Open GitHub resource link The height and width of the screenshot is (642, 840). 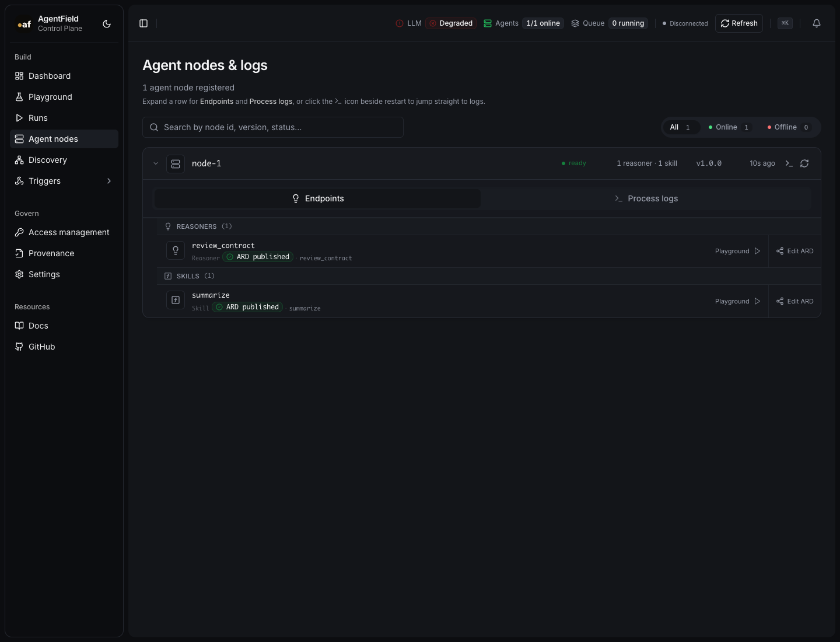(x=64, y=347)
